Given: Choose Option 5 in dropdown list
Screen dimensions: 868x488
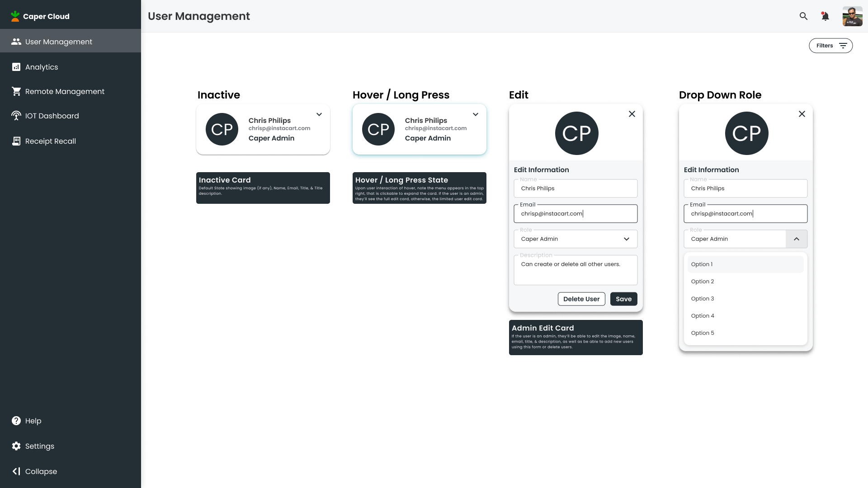Looking at the screenshot, I should coord(703,333).
